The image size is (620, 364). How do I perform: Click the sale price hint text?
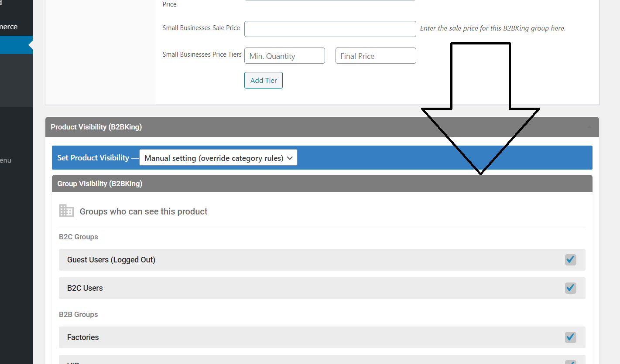pos(493,28)
